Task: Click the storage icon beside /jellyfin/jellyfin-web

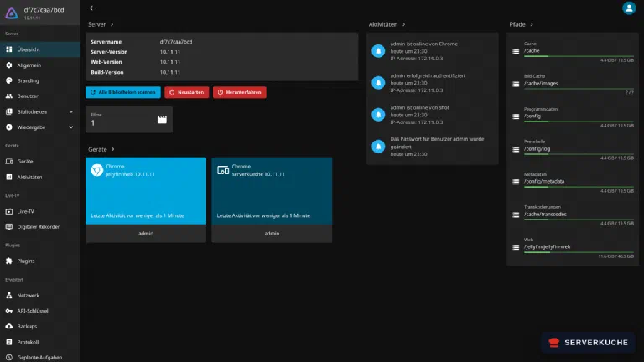Action: pyautogui.click(x=516, y=247)
